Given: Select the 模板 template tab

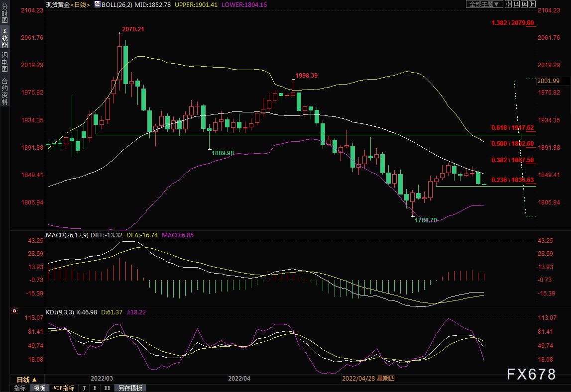Looking at the screenshot, I should tap(39, 388).
